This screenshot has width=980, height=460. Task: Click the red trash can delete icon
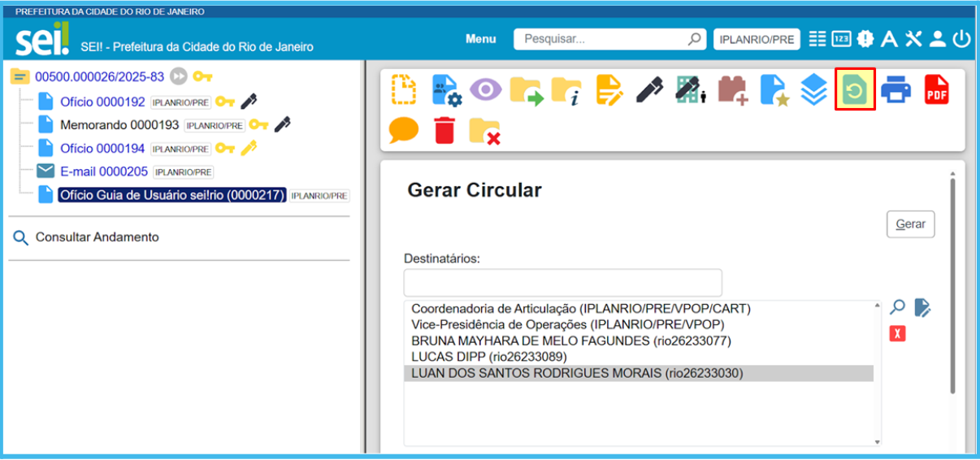444,130
